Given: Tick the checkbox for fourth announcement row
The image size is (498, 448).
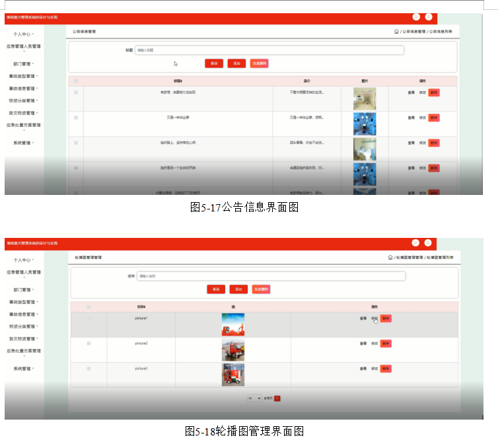Looking at the screenshot, I should click(76, 168).
